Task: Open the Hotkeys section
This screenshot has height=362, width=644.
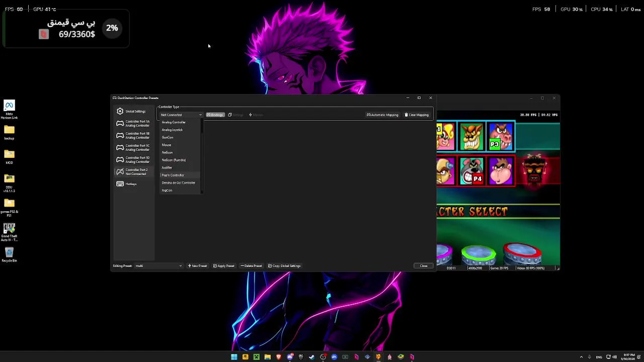Action: (134, 184)
